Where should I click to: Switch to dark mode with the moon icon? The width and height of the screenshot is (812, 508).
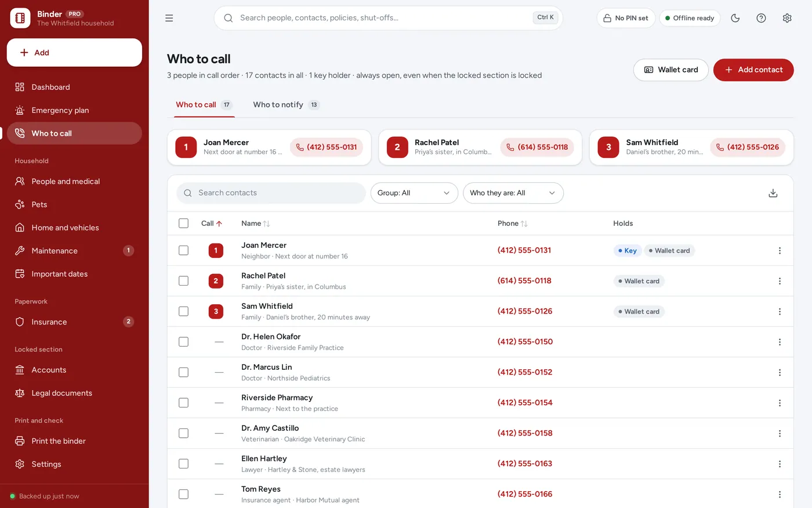click(x=735, y=18)
